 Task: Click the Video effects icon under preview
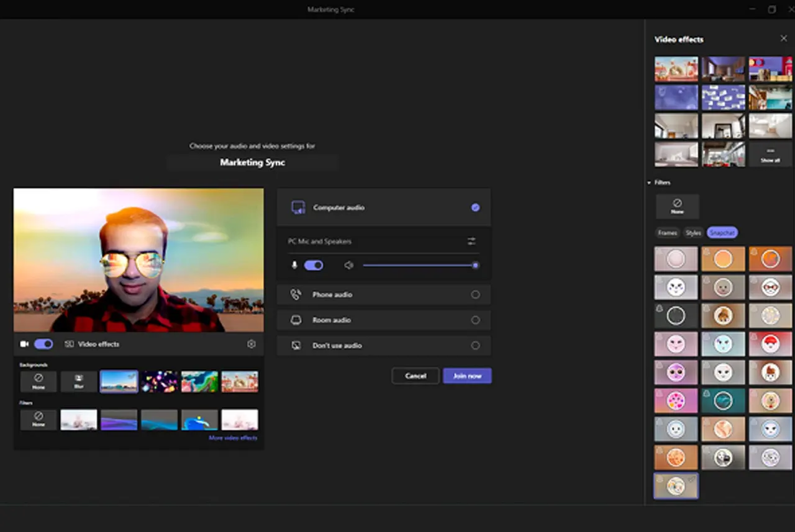(70, 344)
